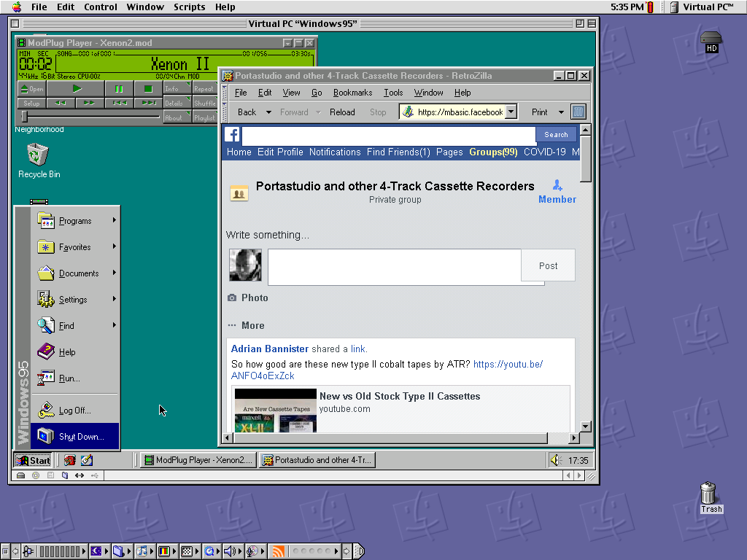Click the Open eject button in ModPlug

[32, 88]
